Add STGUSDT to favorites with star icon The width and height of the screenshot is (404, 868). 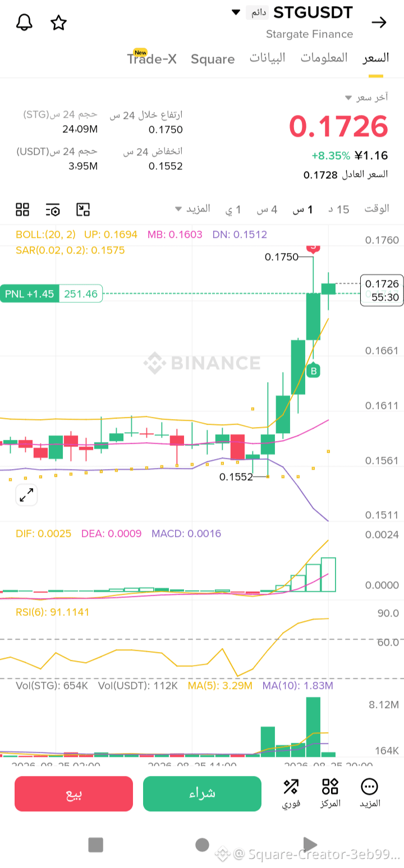pyautogui.click(x=58, y=22)
